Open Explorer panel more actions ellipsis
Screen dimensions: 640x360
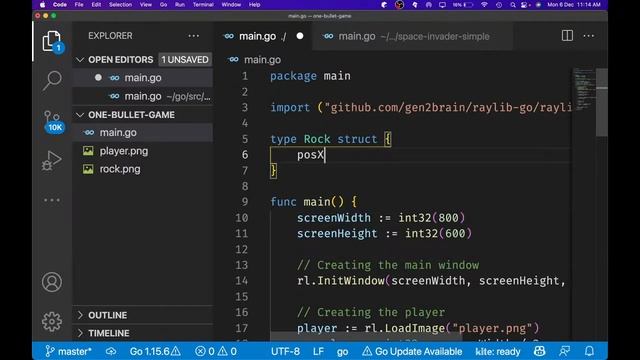194,36
